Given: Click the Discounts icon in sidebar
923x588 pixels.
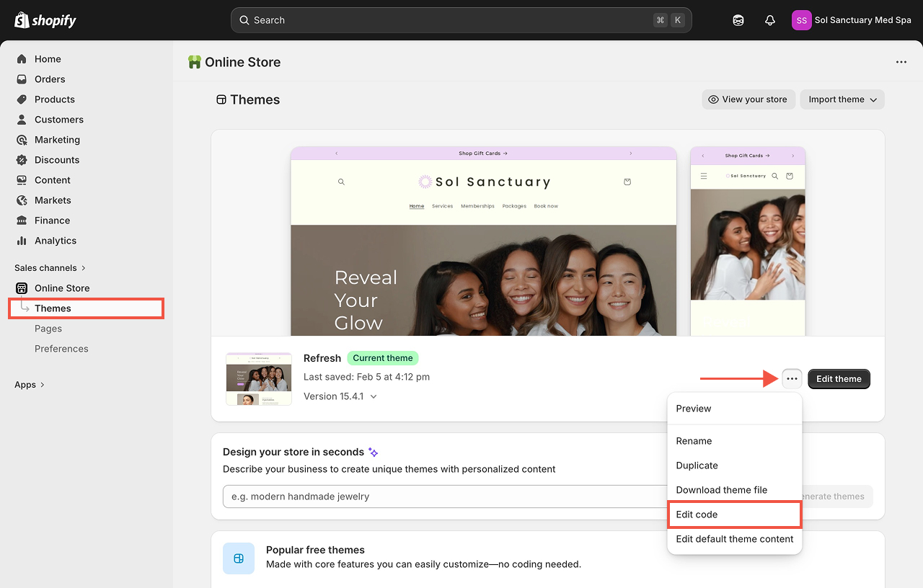Looking at the screenshot, I should point(22,160).
